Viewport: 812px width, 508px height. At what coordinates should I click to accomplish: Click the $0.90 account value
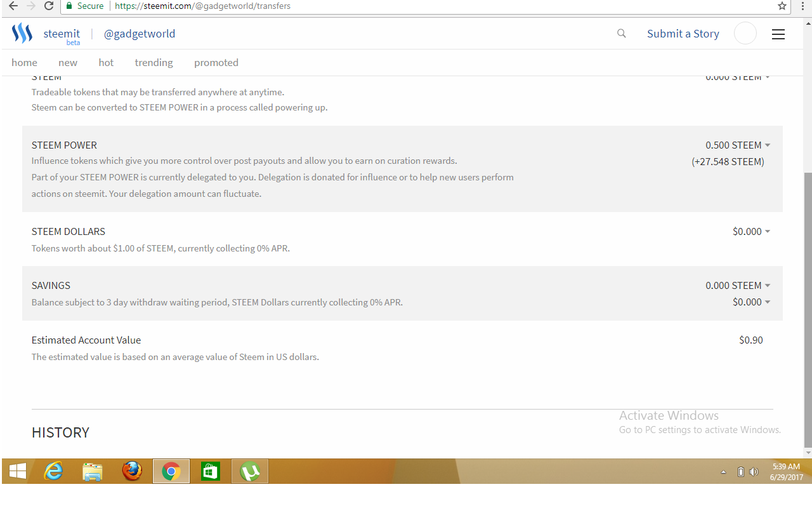[751, 340]
